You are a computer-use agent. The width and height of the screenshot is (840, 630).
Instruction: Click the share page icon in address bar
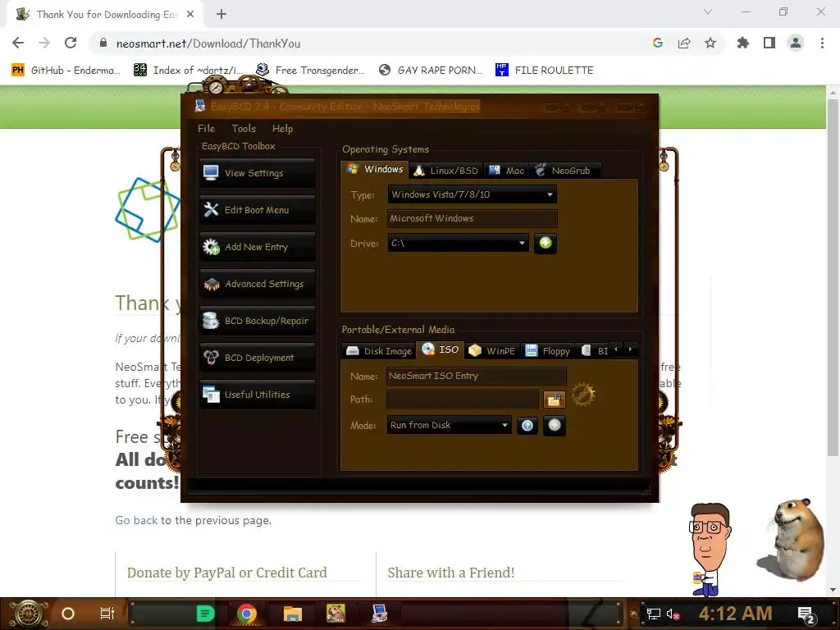tap(684, 43)
